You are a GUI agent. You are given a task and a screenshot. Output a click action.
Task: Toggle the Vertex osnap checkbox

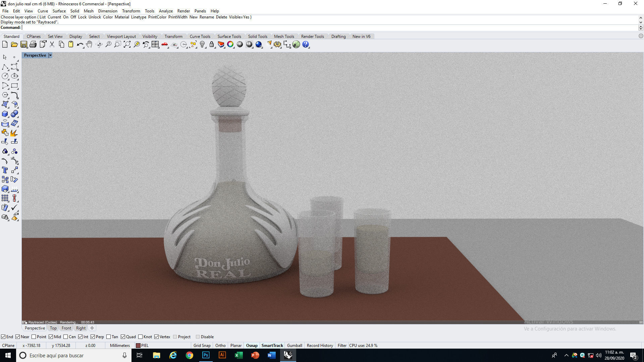(156, 337)
